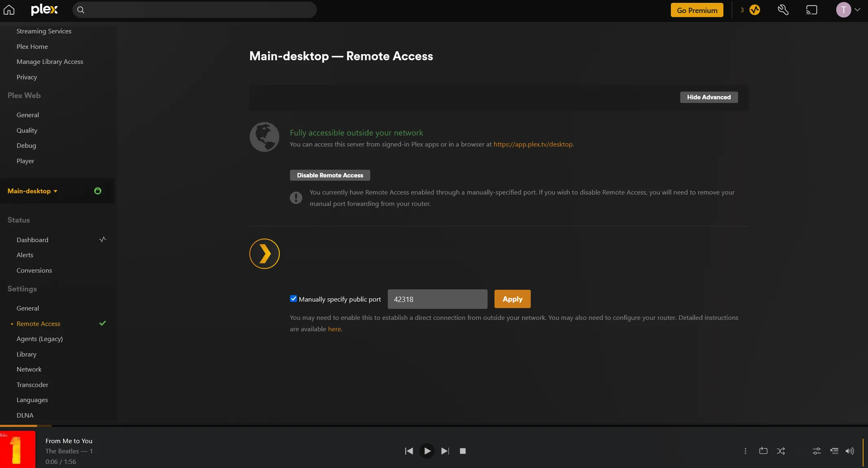Open Plex Web General settings
Image resolution: width=868 pixels, height=468 pixels.
28,115
